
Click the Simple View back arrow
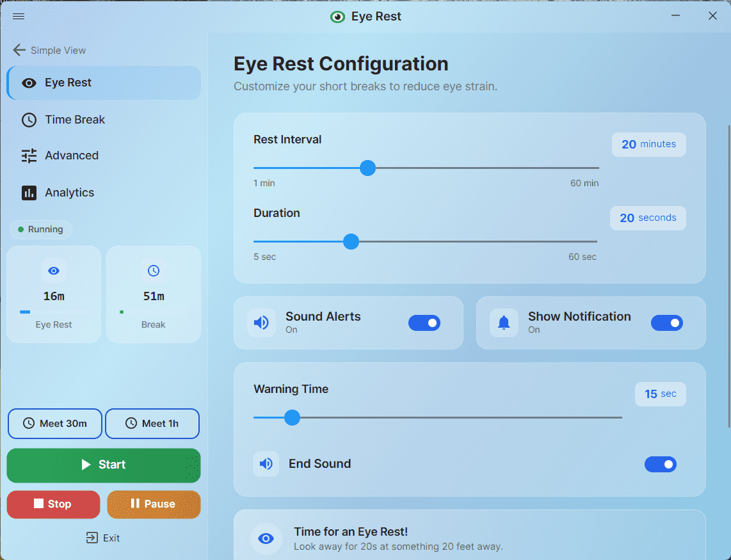click(x=19, y=51)
